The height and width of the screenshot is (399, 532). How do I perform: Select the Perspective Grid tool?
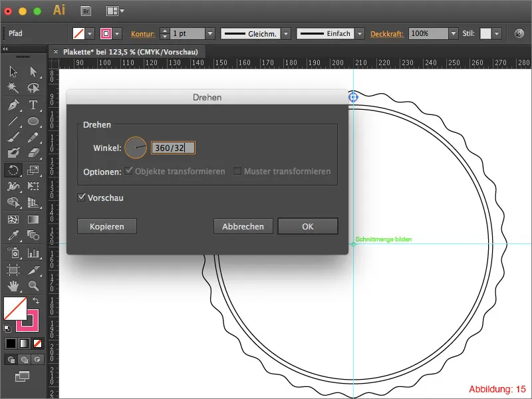click(33, 203)
